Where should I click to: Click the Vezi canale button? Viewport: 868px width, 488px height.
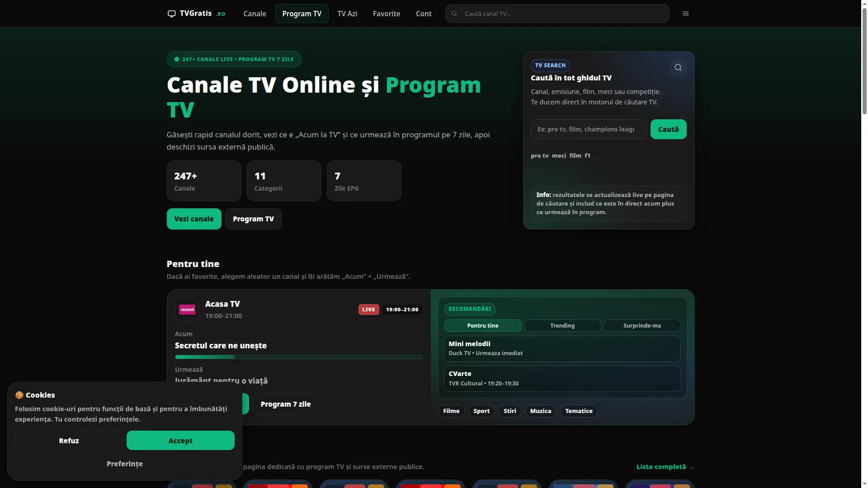click(194, 219)
